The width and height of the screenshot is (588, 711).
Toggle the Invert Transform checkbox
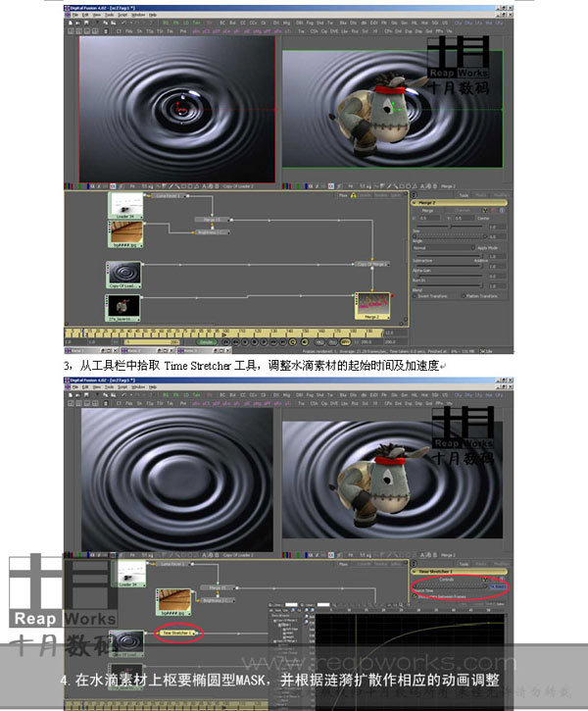(x=415, y=296)
